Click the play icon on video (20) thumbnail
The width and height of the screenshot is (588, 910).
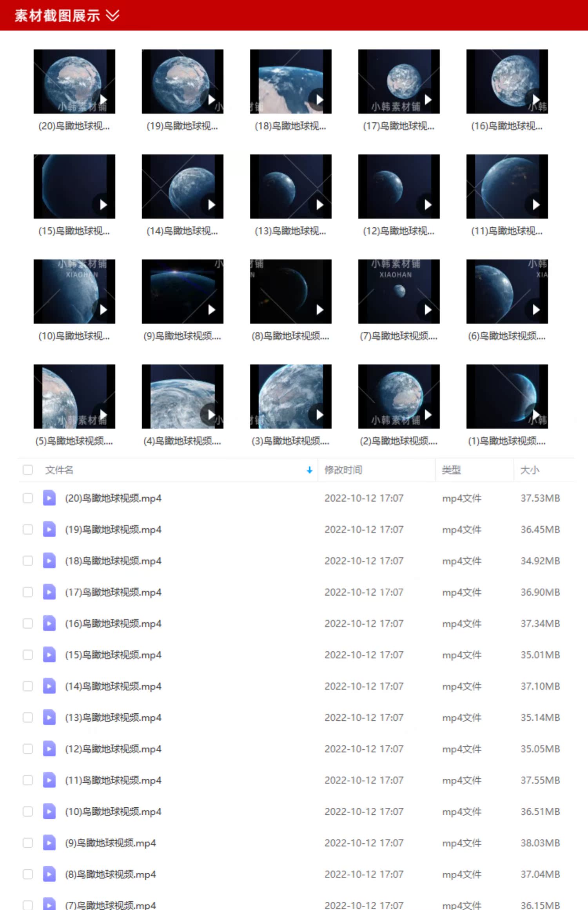pos(103,100)
